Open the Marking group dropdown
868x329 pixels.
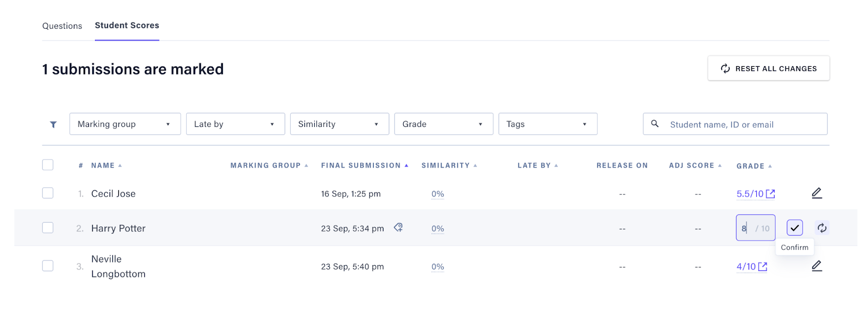125,124
